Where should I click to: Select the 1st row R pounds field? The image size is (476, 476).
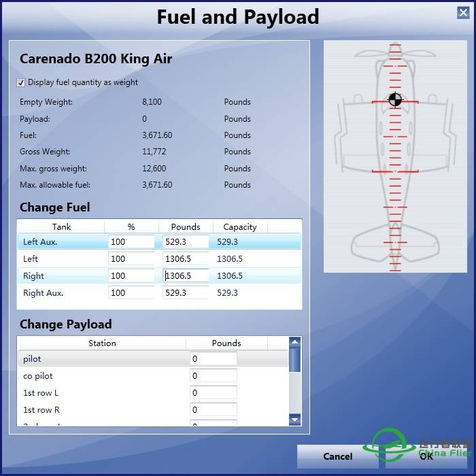pyautogui.click(x=213, y=409)
